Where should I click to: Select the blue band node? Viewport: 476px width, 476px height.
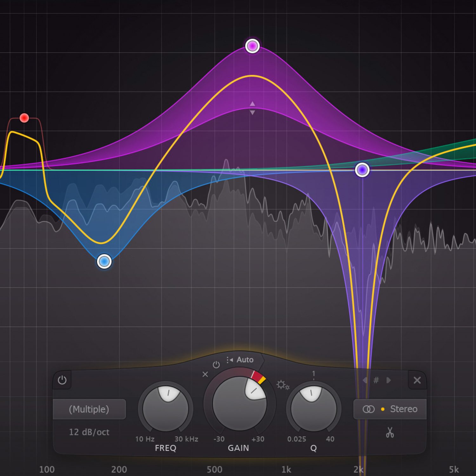104,261
